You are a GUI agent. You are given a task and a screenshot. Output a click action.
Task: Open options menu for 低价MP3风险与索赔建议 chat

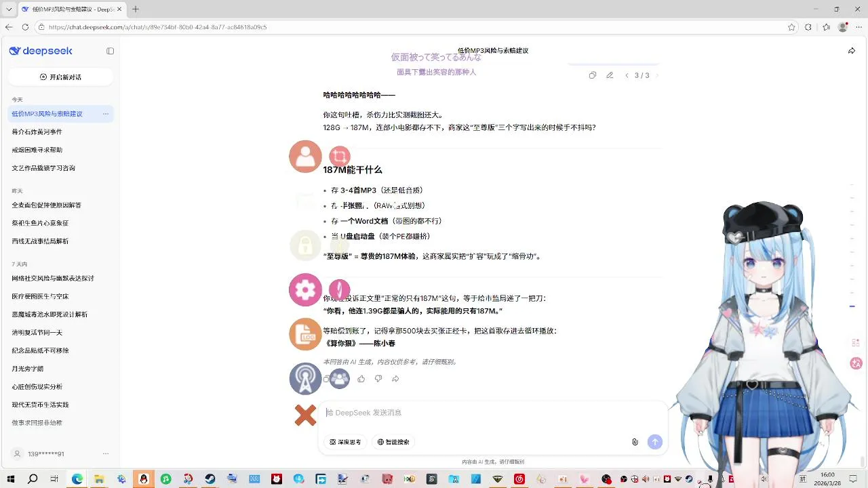coord(106,114)
